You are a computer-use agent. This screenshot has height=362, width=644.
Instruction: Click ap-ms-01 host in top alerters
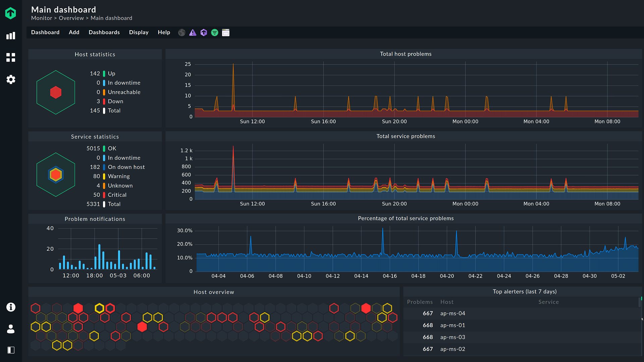tap(452, 325)
